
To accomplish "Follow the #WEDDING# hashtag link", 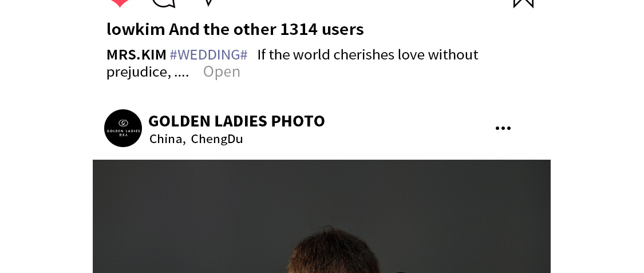I will click(x=208, y=54).
